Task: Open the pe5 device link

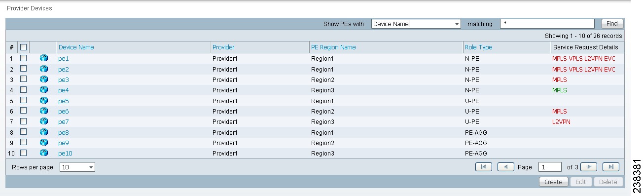Action: (64, 101)
